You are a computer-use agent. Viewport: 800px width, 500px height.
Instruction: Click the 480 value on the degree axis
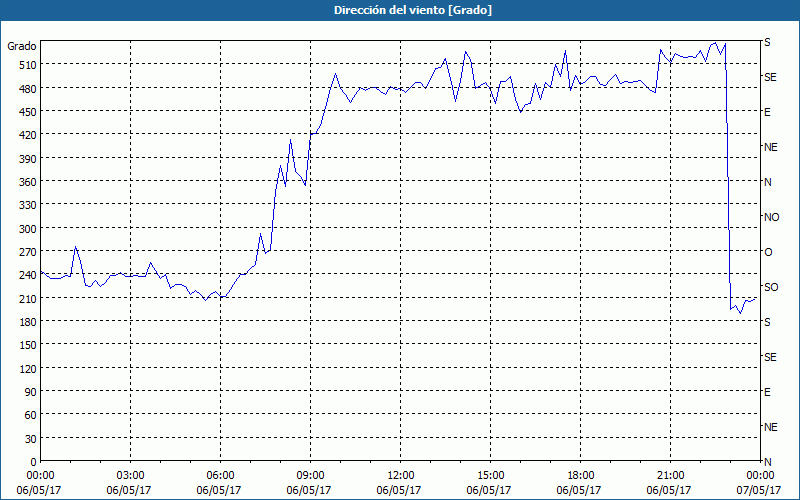29,88
